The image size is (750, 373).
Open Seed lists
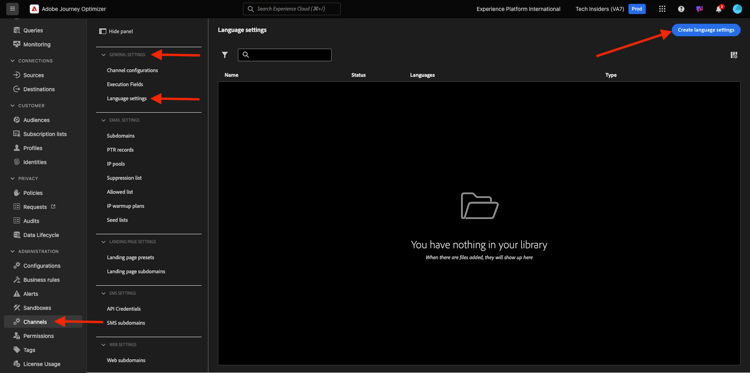[x=117, y=220]
